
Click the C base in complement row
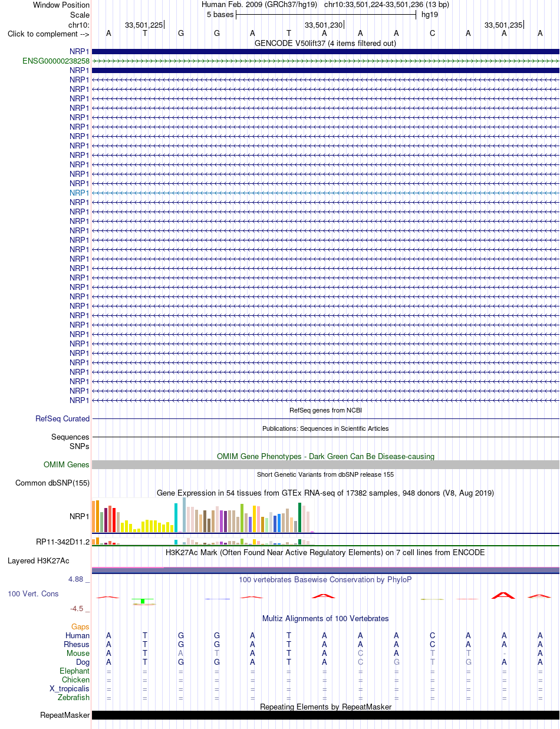point(432,33)
